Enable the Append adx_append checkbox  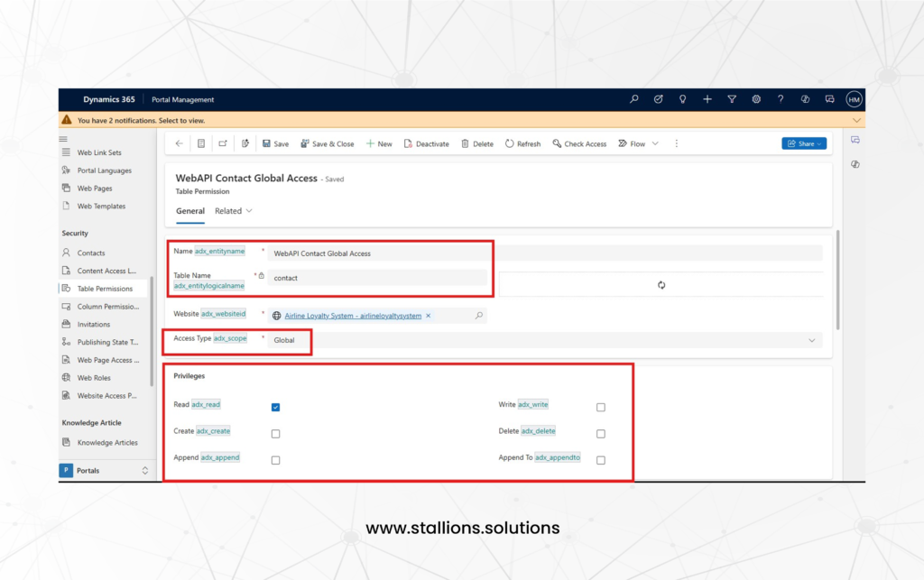[276, 460]
